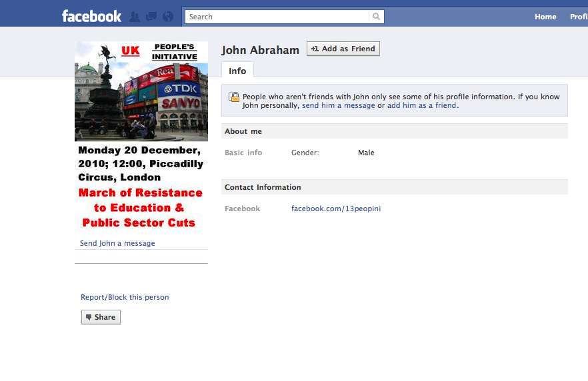
Task: Click the Facebook logo
Action: [x=91, y=16]
